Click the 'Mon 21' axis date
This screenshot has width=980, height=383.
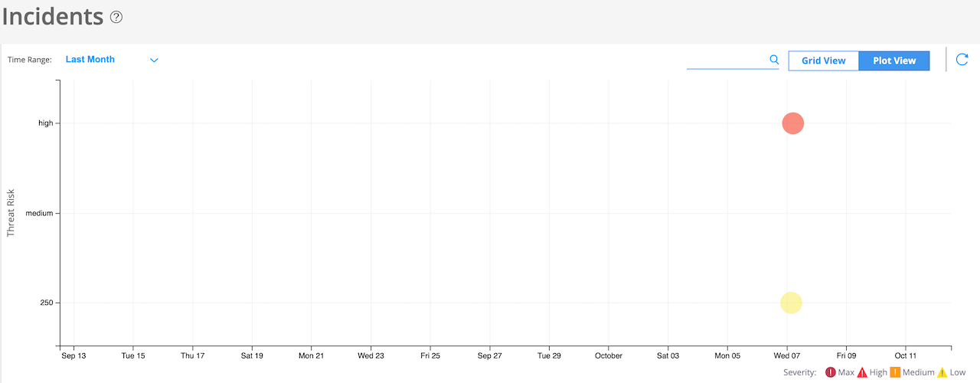pyautogui.click(x=312, y=355)
